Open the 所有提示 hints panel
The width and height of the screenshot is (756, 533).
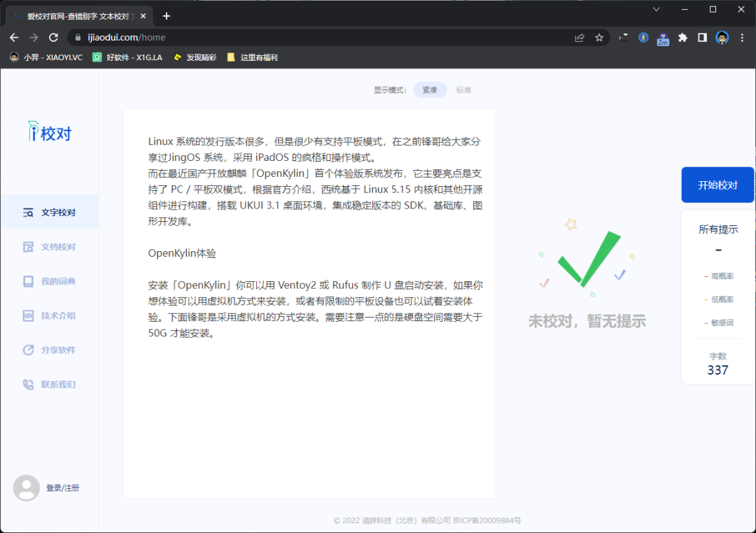718,229
